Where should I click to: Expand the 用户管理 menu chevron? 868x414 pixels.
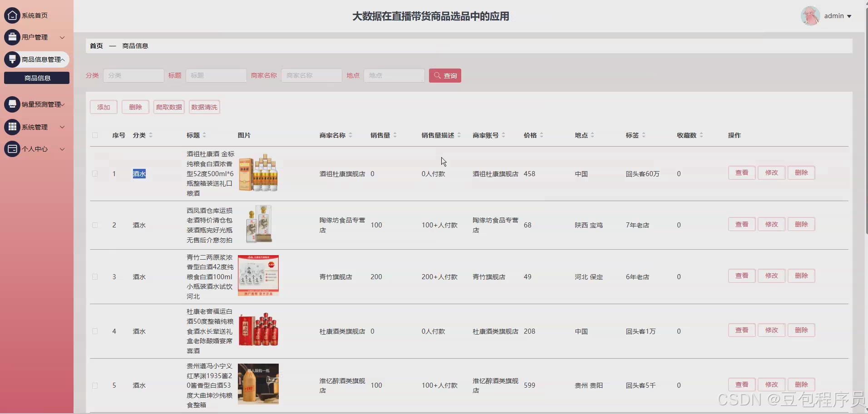pos(62,37)
